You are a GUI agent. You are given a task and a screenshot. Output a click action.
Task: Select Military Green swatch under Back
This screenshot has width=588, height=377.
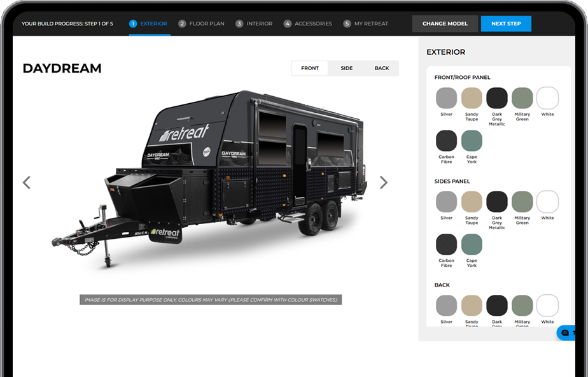click(x=522, y=305)
